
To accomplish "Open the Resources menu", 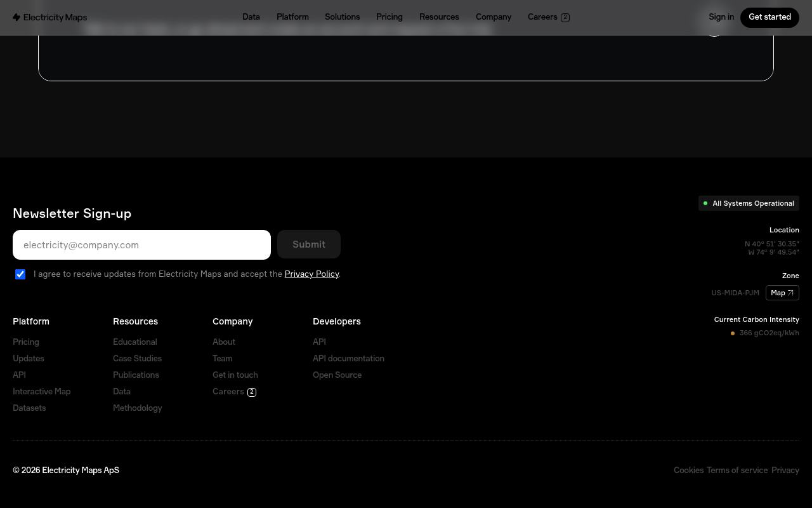I will tap(439, 17).
